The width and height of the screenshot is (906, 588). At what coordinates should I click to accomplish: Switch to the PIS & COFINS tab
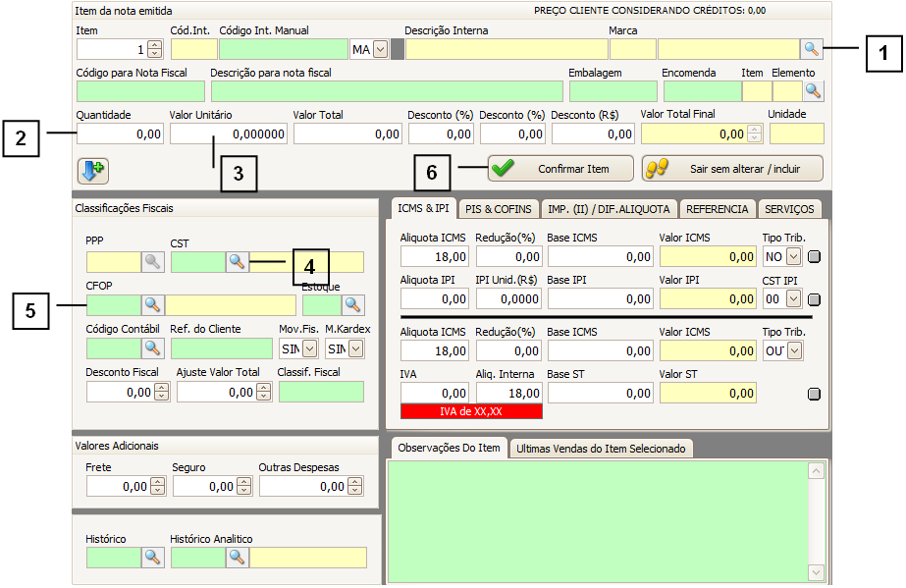click(x=499, y=208)
